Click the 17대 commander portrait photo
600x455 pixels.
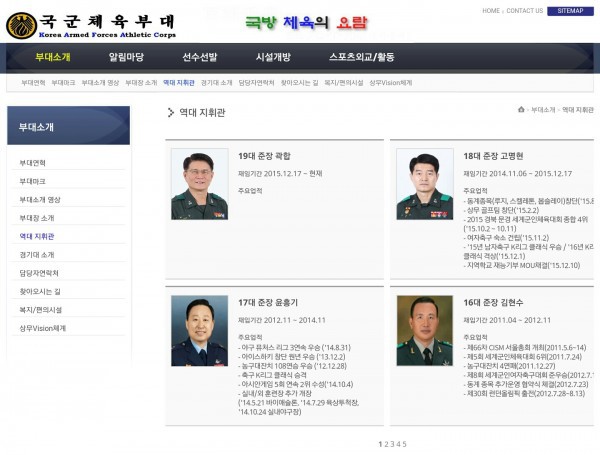pyautogui.click(x=199, y=331)
